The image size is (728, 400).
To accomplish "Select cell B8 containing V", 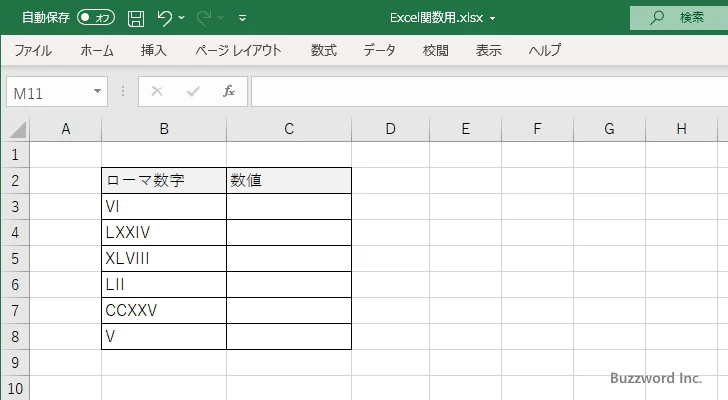I will coord(164,336).
